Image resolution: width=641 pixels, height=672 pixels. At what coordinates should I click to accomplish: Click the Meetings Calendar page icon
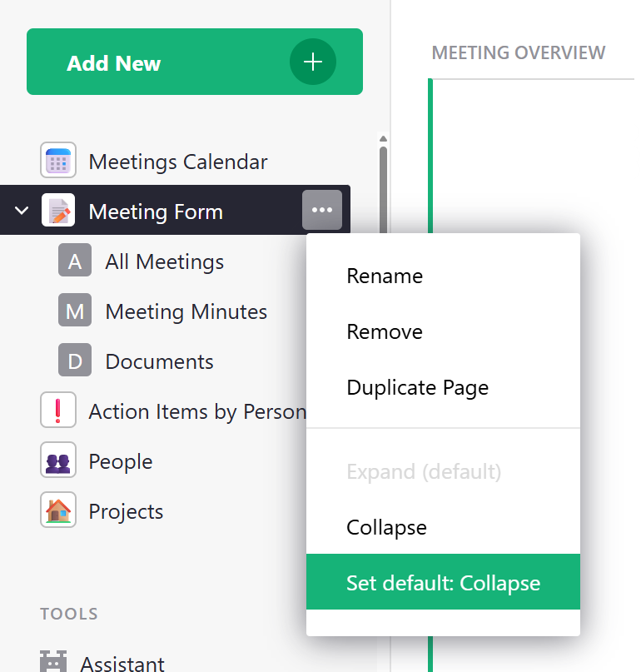[58, 161]
